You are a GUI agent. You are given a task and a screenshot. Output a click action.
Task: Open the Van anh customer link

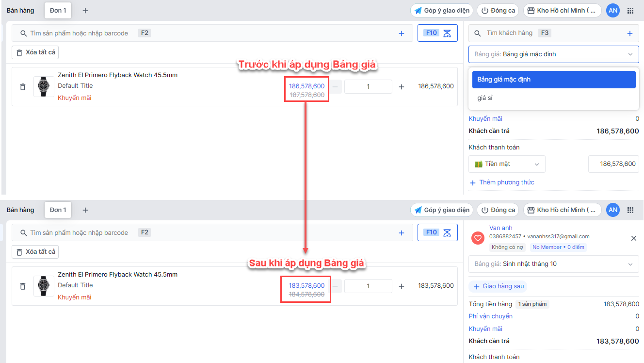500,228
